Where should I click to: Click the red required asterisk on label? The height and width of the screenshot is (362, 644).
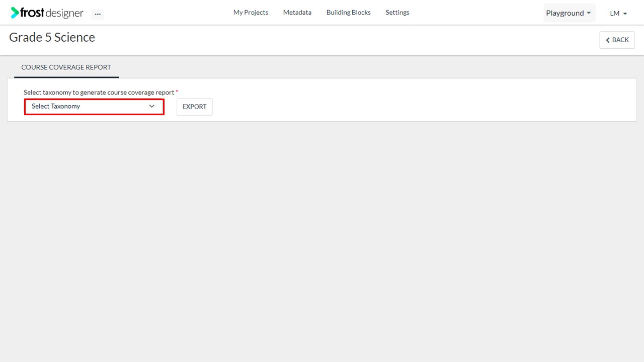point(177,92)
